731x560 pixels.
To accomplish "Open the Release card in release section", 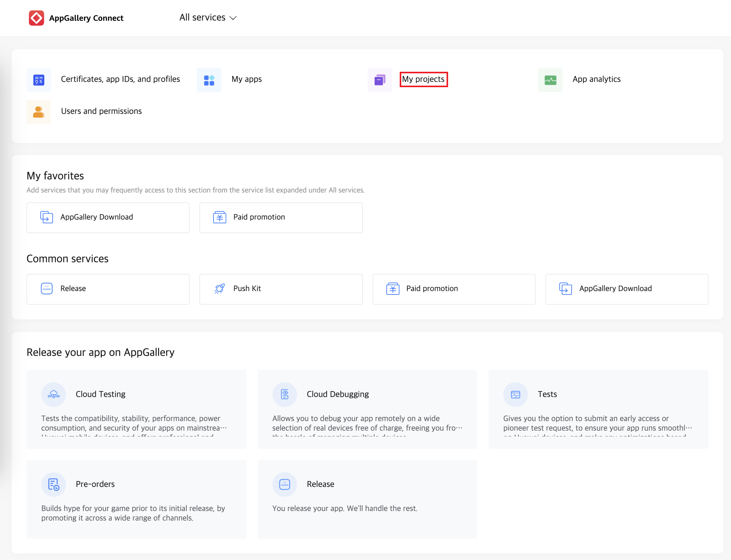I will pos(367,499).
